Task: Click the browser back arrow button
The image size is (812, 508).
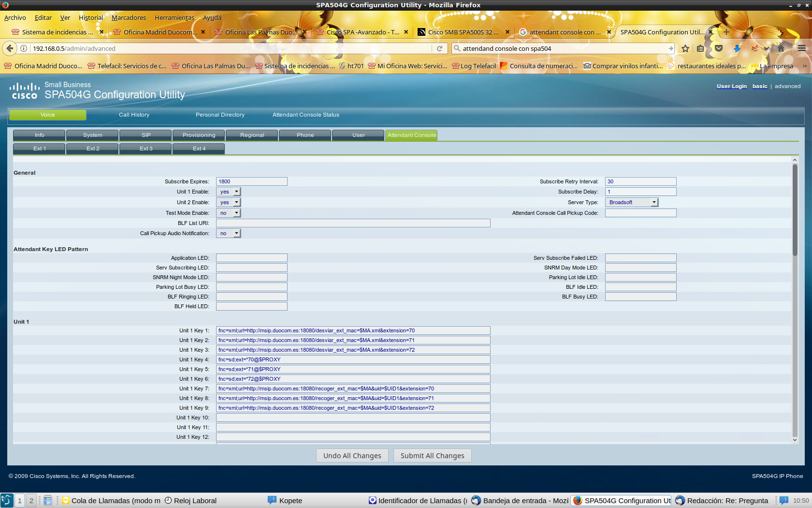Action: click(x=10, y=48)
